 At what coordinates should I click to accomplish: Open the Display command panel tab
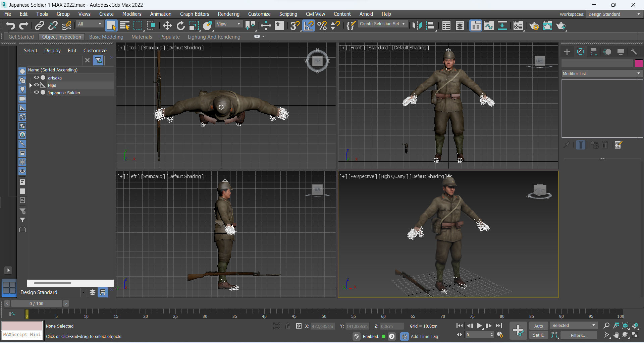pyautogui.click(x=621, y=52)
